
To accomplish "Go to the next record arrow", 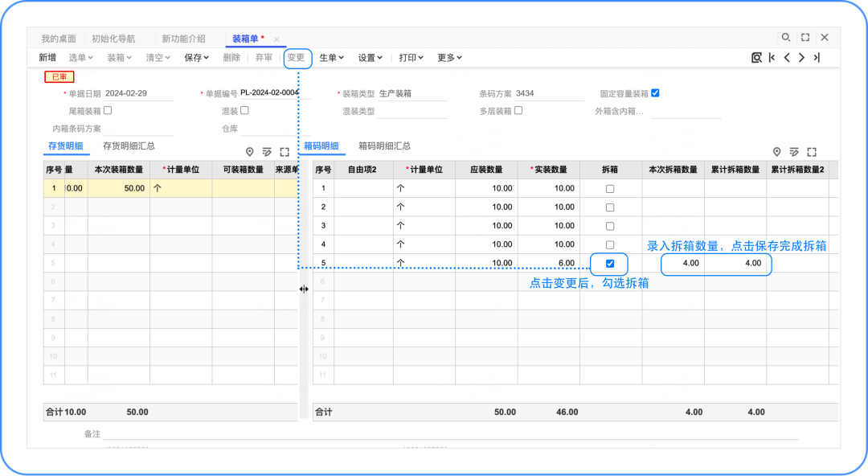I will (801, 58).
